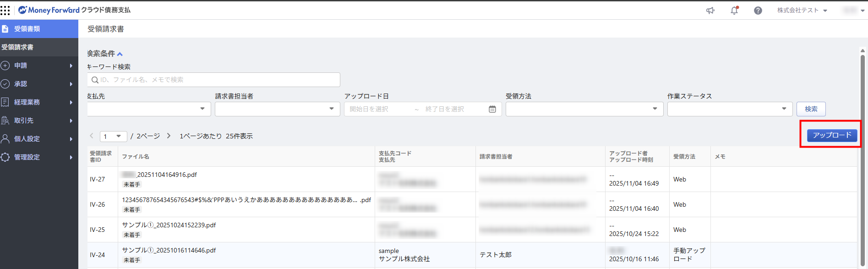Viewport: 868px width, 269px height.
Task: Open the 作業ステータス dropdown
Action: (729, 109)
